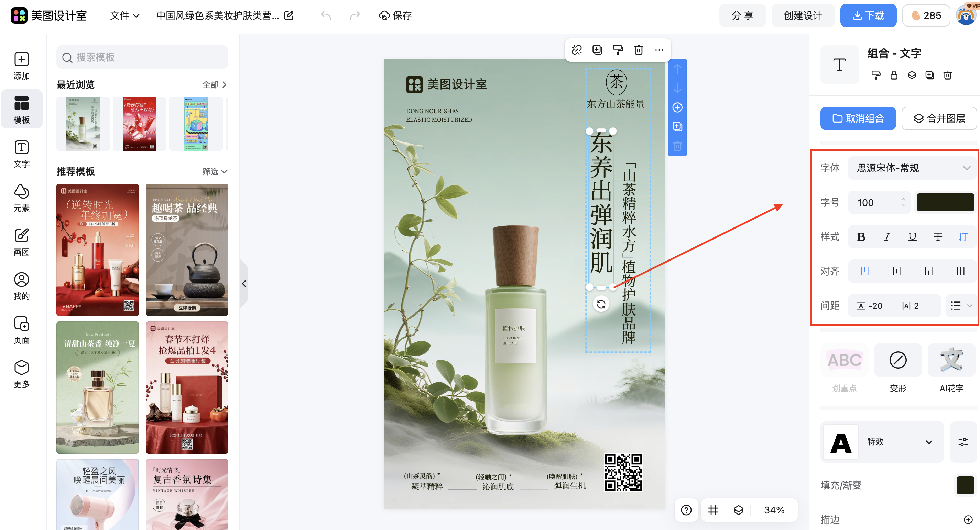This screenshot has height=530, width=980.
Task: Toggle bold formatting for the text
Action: pyautogui.click(x=861, y=236)
